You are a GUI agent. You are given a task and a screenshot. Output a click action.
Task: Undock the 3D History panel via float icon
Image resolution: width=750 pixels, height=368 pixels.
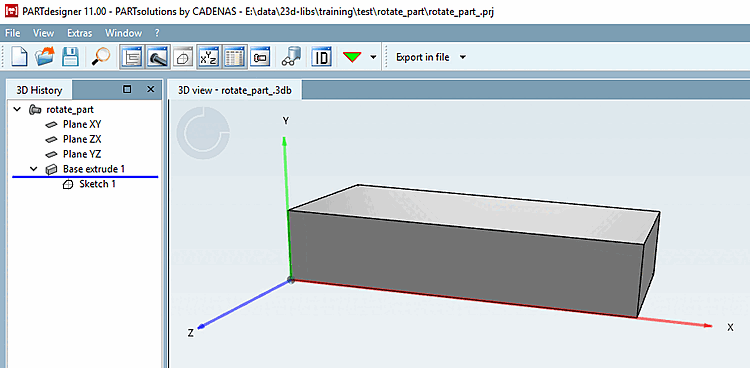tap(127, 89)
